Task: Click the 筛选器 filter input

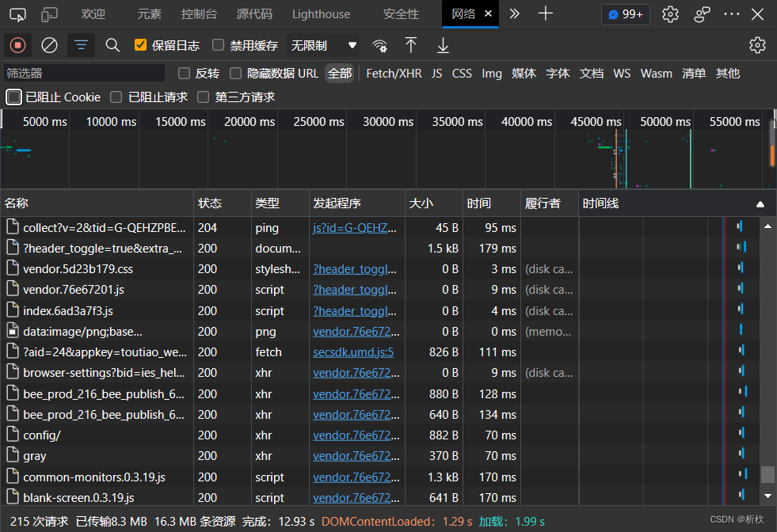Action: 84,74
